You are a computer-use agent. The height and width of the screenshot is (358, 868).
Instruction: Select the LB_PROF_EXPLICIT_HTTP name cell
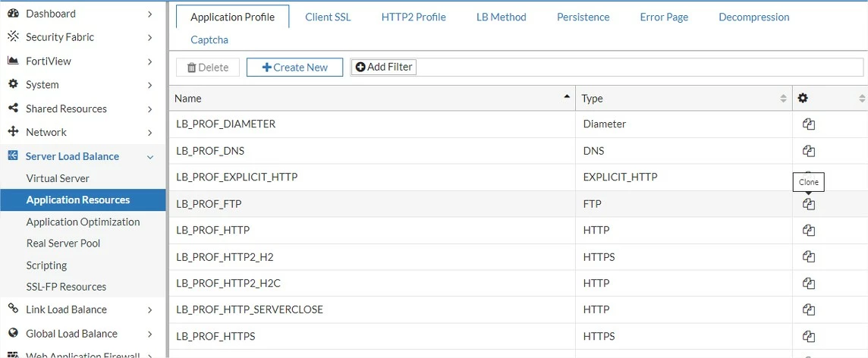372,177
